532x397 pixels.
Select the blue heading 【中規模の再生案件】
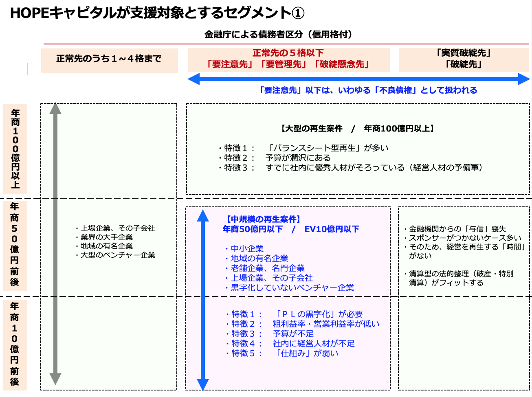tap(263, 219)
